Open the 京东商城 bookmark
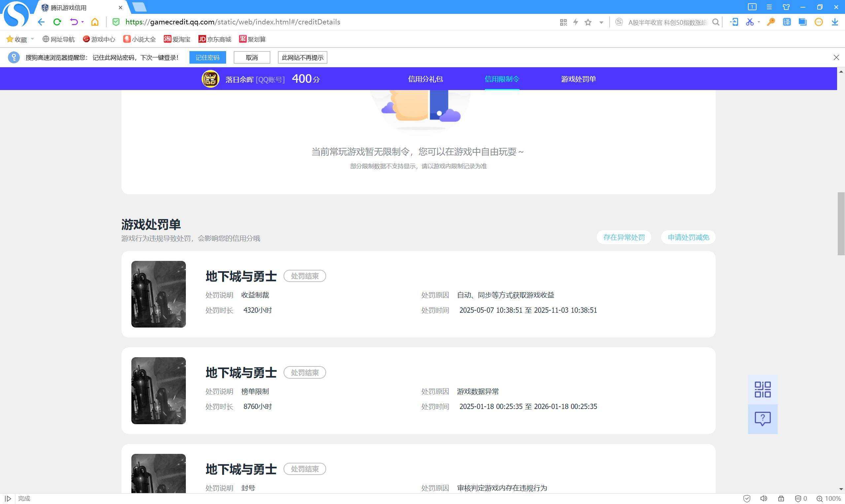This screenshot has width=845, height=504. point(215,39)
